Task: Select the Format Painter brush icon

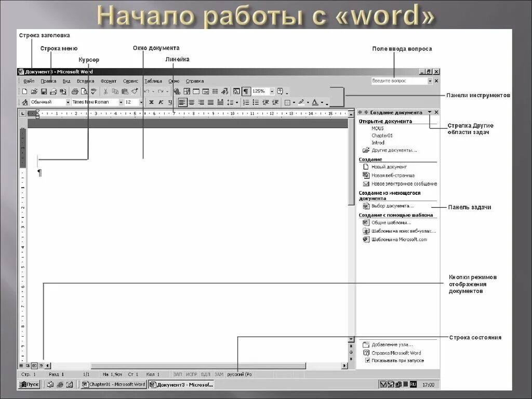Action: (x=135, y=91)
